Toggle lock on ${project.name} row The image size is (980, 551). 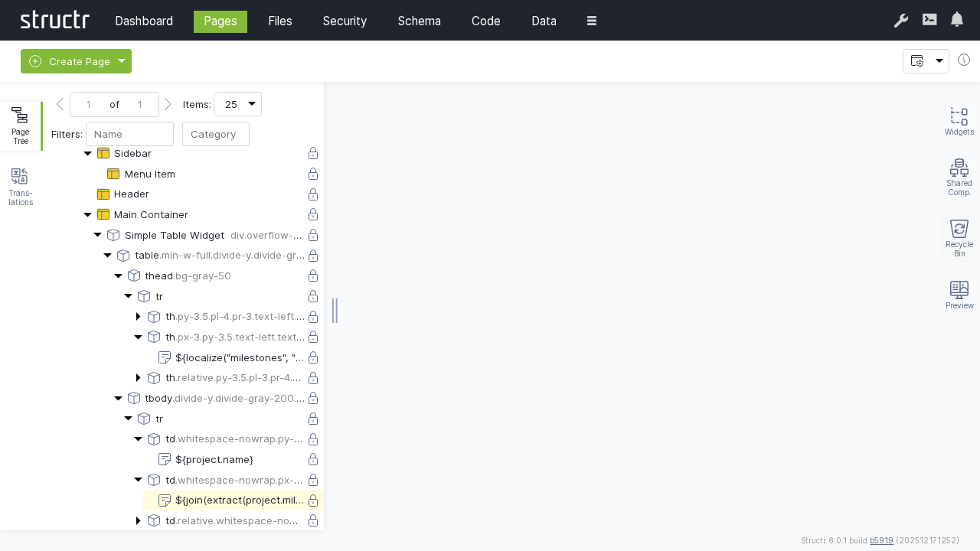[x=313, y=460]
